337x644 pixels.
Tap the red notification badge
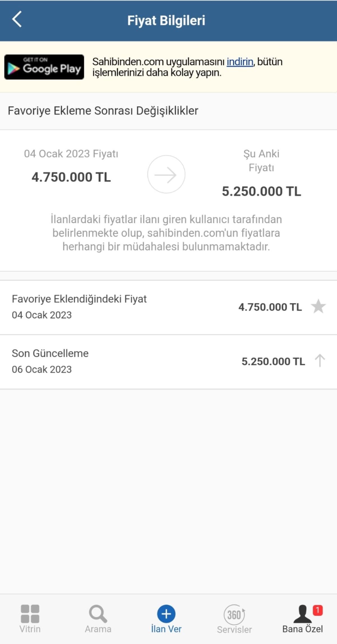coord(318,610)
